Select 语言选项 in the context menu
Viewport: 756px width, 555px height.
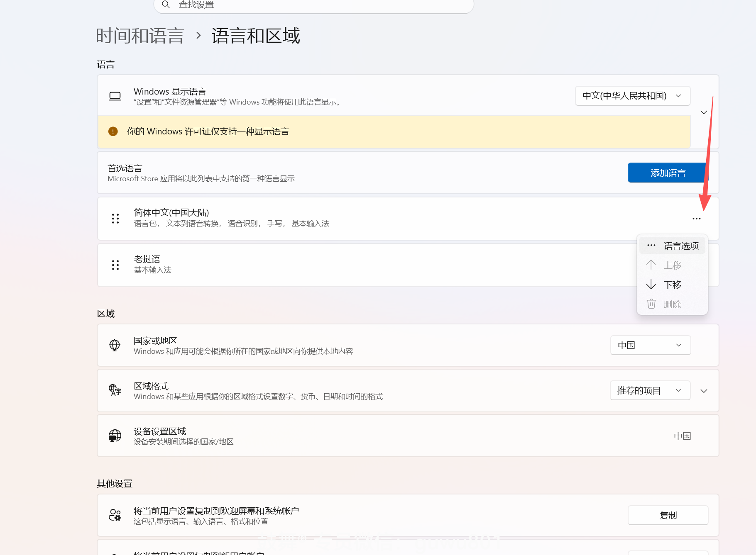(672, 246)
